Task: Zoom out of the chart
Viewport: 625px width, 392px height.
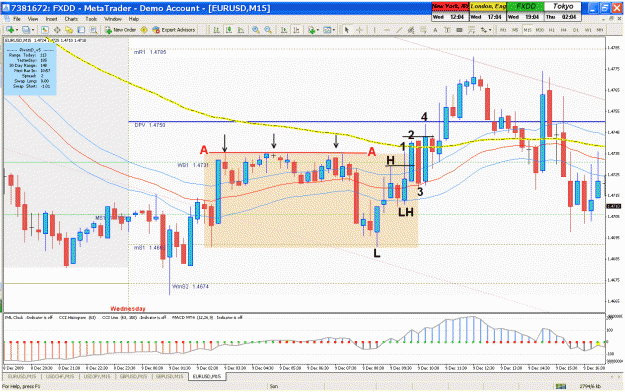Action: [x=268, y=30]
